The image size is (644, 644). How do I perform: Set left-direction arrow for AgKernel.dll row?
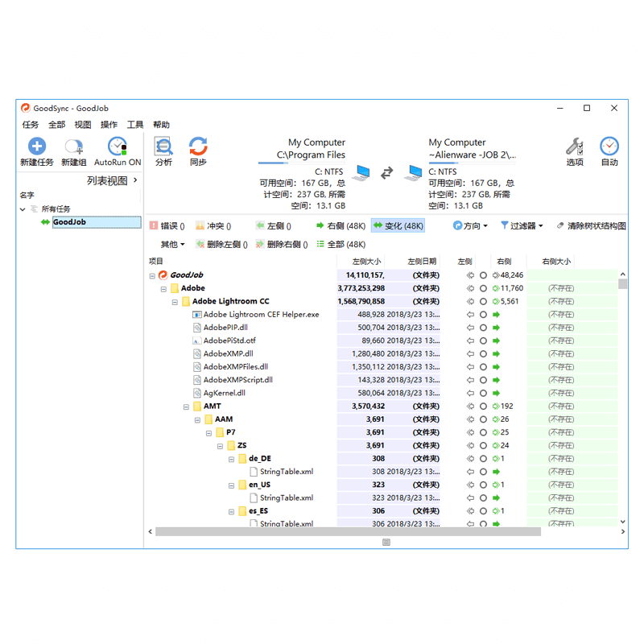[471, 393]
